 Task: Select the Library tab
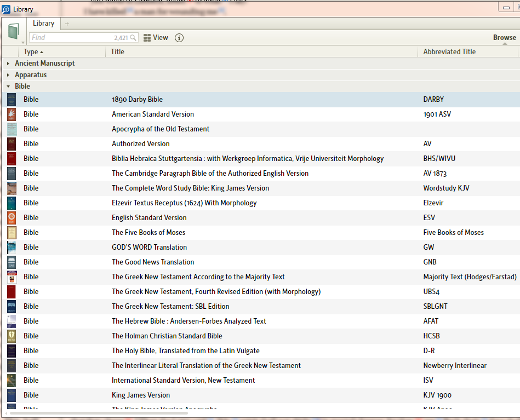click(43, 23)
